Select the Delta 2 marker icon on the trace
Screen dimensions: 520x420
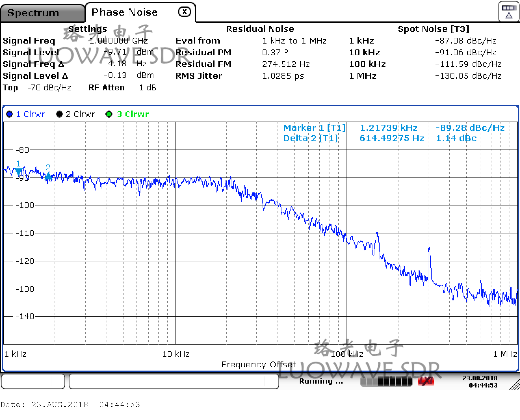click(x=49, y=177)
